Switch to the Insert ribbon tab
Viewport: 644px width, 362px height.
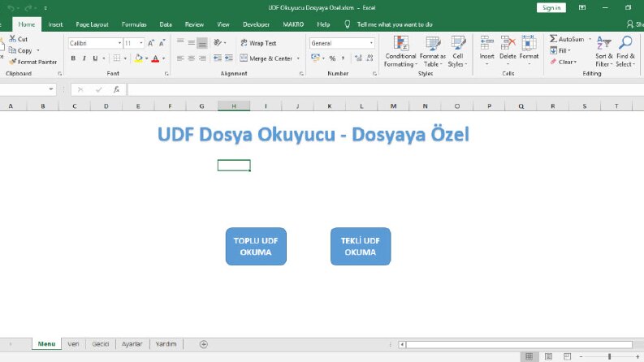[x=55, y=24]
